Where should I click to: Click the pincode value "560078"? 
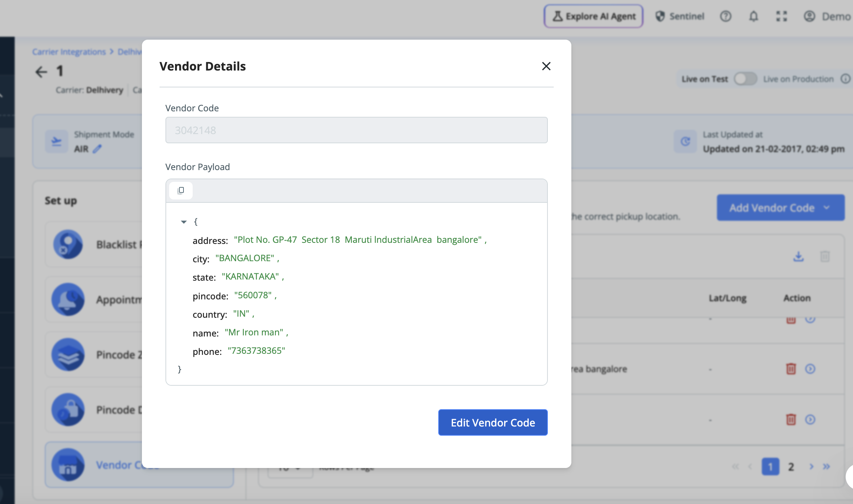coord(253,295)
